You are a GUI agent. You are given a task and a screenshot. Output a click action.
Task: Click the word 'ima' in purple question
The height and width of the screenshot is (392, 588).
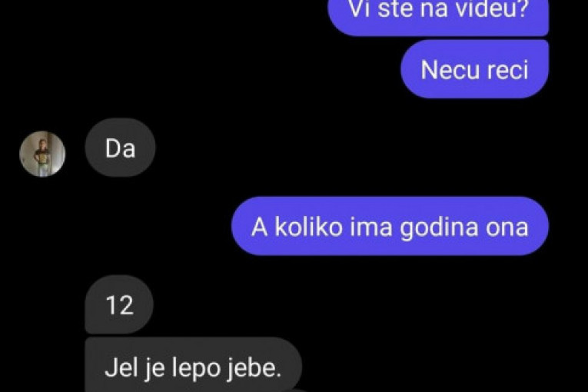coord(371,227)
